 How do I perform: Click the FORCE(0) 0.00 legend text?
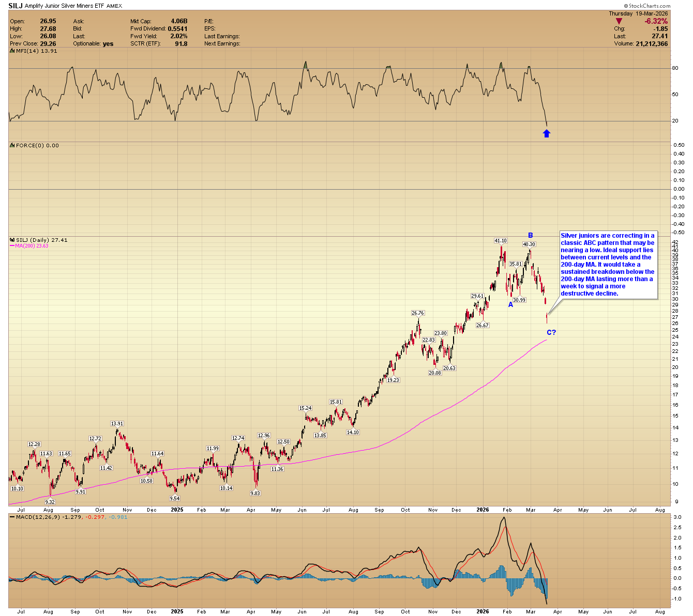[x=38, y=146]
